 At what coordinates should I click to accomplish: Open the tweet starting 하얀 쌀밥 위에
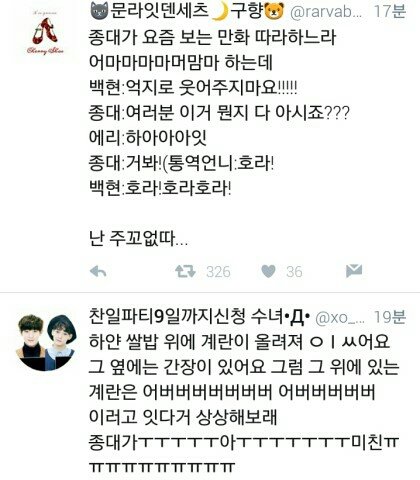click(244, 404)
